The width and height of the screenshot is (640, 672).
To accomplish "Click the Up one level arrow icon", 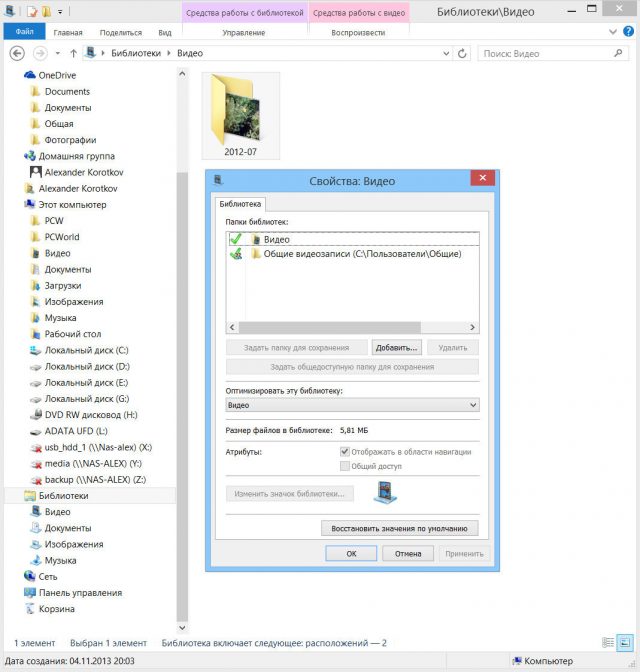I will (x=74, y=52).
